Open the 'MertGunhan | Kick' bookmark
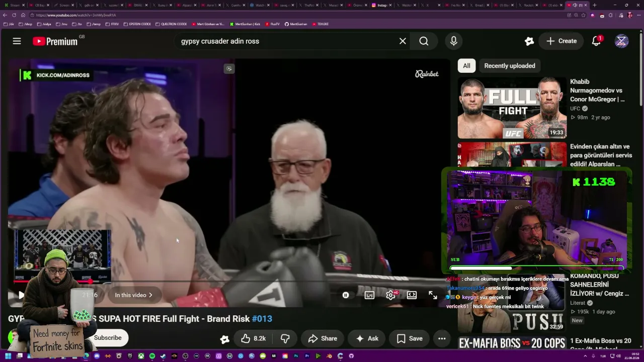The image size is (644, 362). tap(245, 24)
